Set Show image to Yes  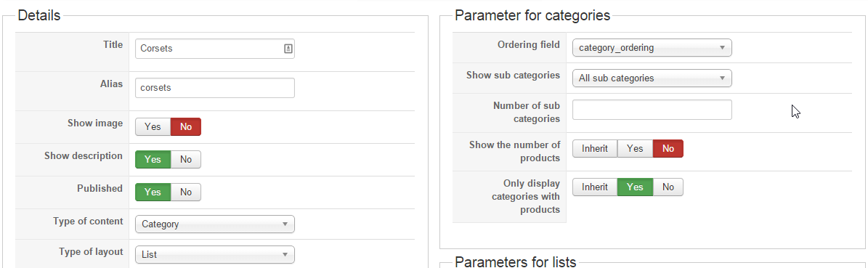(153, 127)
